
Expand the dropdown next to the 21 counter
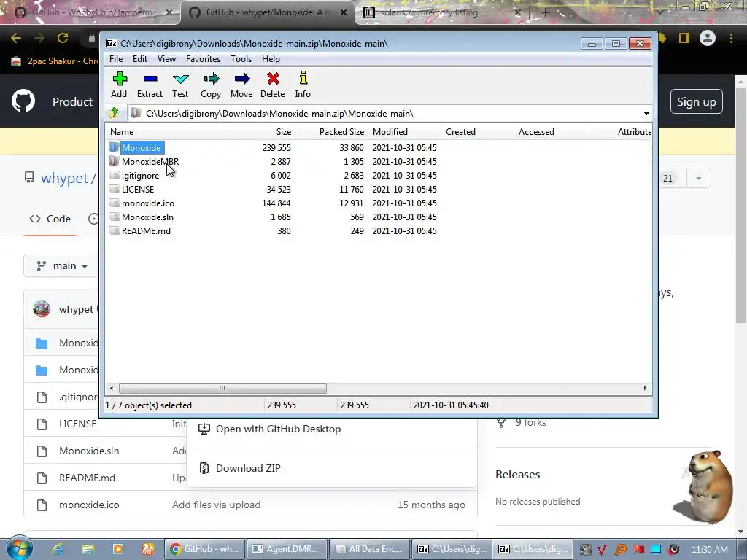pos(698,179)
